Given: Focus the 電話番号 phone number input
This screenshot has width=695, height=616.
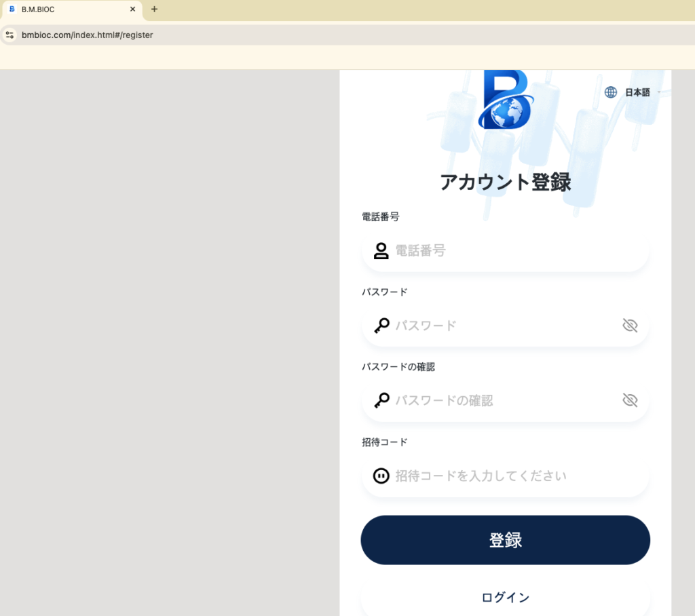Looking at the screenshot, I should [x=505, y=251].
